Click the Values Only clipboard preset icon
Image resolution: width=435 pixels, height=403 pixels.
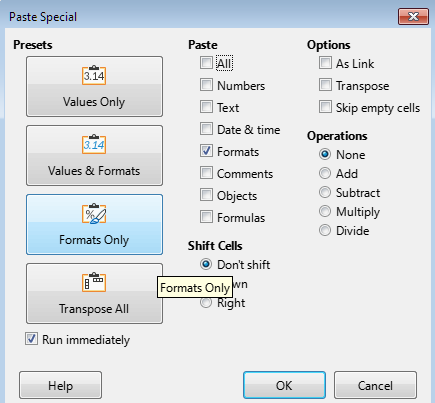[x=94, y=75]
